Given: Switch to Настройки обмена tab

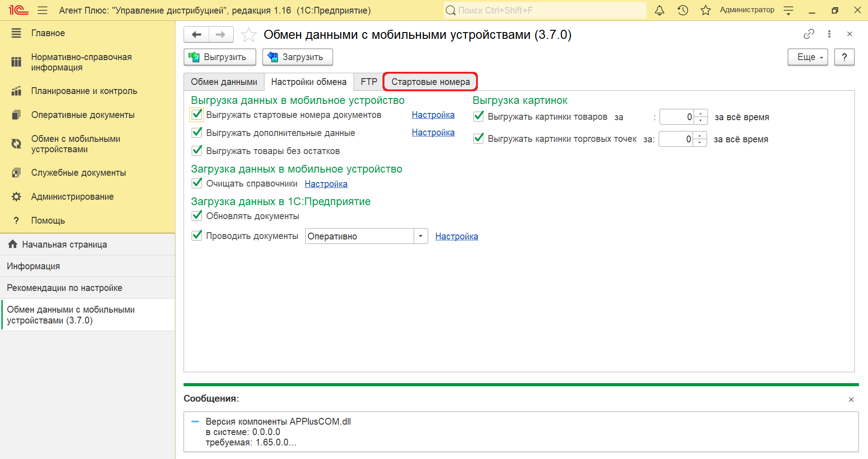Looking at the screenshot, I should coord(309,82).
